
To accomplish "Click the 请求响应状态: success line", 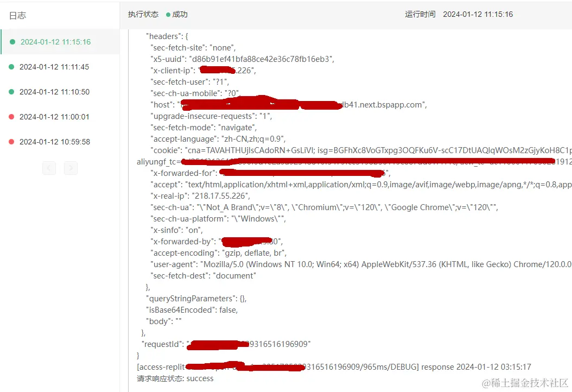I will (x=175, y=378).
